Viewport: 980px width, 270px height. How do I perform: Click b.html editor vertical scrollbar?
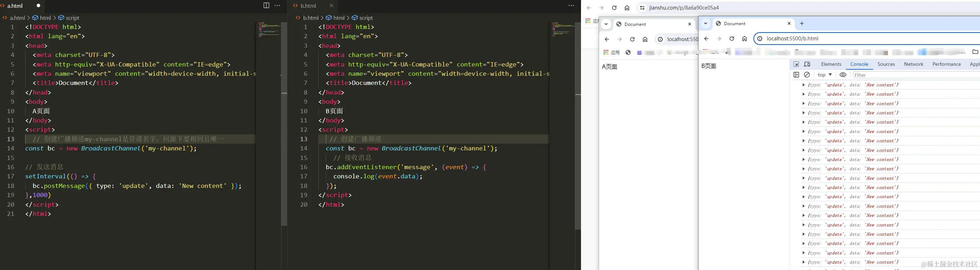(578, 126)
